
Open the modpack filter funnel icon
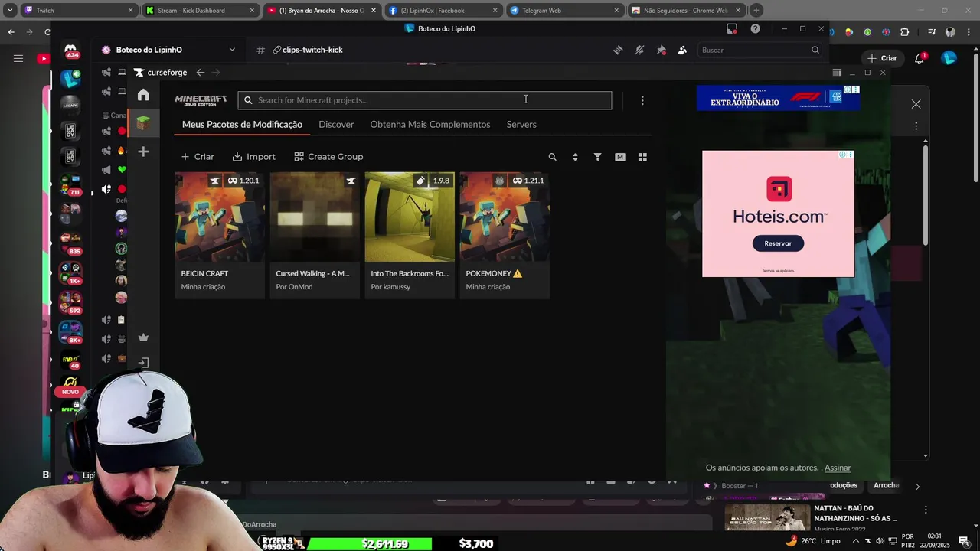point(597,157)
